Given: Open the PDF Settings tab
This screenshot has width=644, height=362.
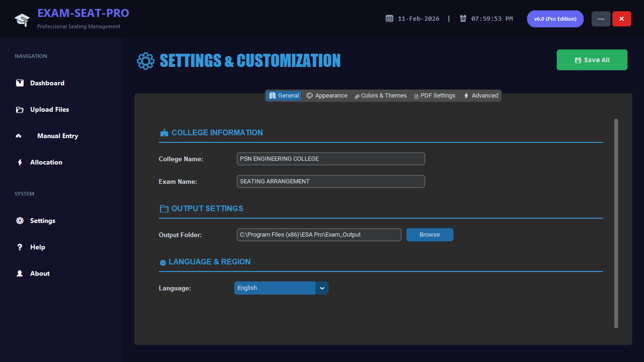Looking at the screenshot, I should (x=434, y=95).
